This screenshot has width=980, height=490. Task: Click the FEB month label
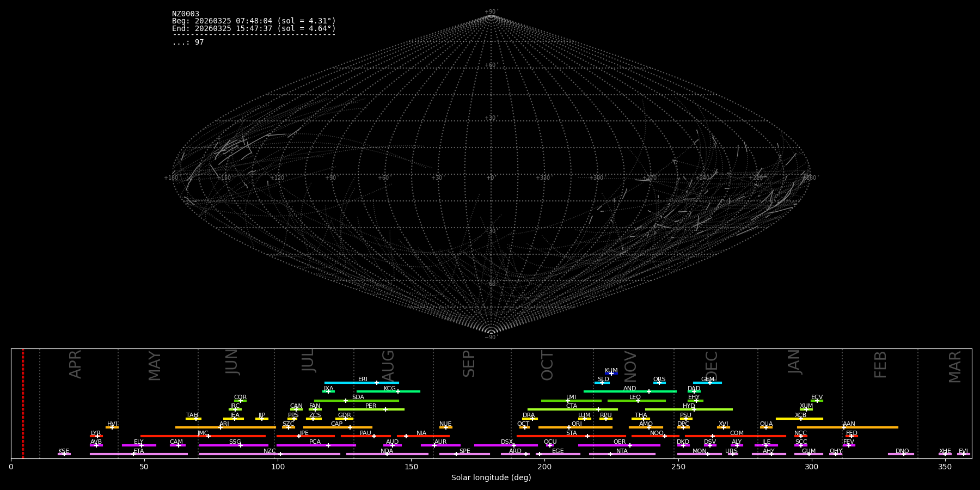(x=880, y=365)
